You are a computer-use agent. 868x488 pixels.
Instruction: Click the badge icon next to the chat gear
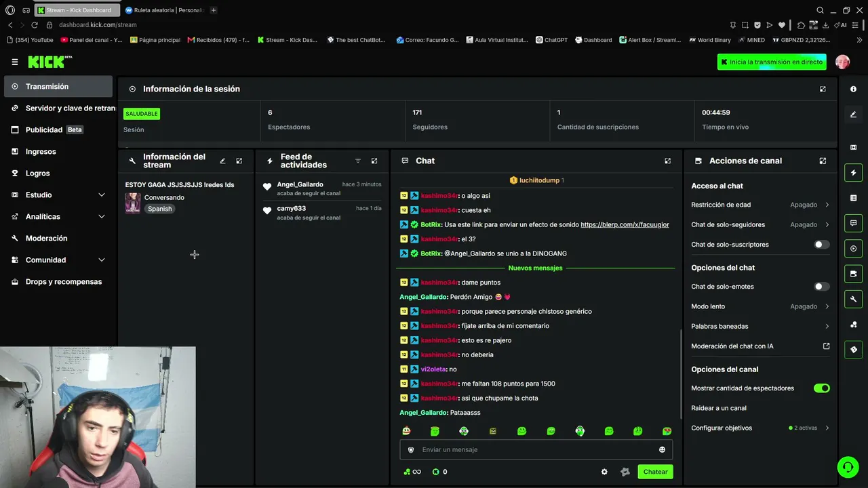625,472
